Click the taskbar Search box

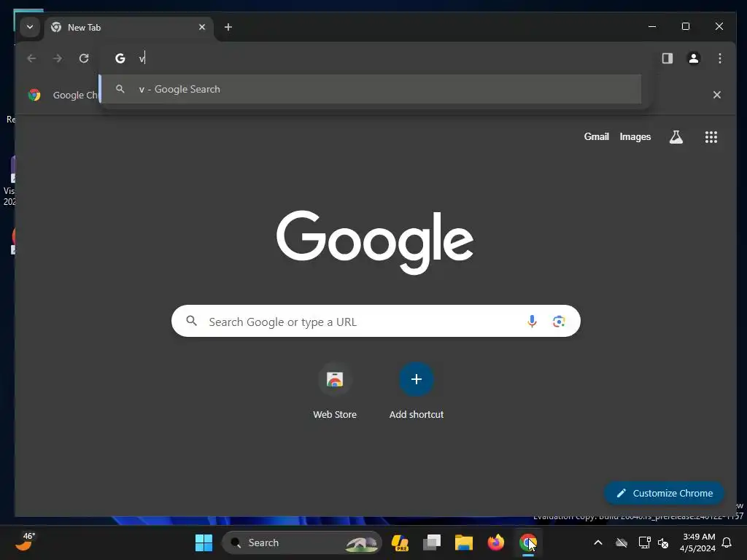[x=301, y=542]
